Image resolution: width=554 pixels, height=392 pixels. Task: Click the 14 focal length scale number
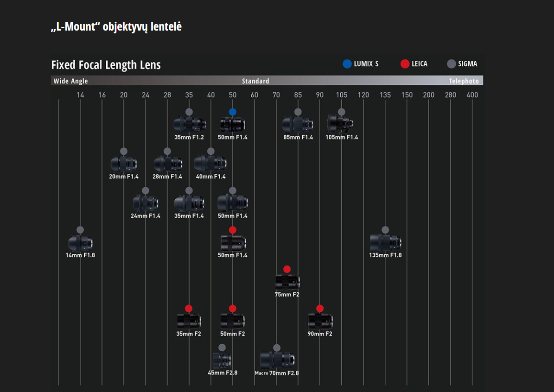80,95
